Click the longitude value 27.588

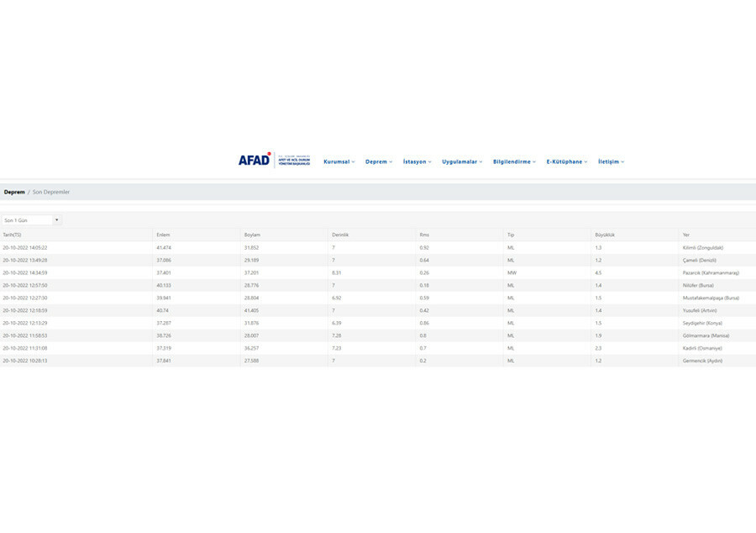tap(251, 361)
